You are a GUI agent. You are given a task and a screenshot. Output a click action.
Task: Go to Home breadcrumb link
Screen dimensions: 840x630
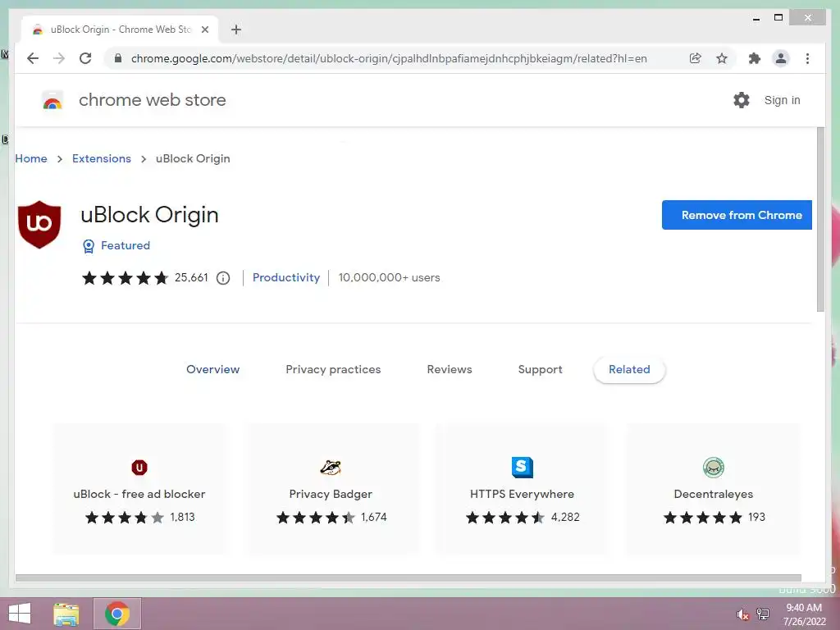click(x=31, y=158)
